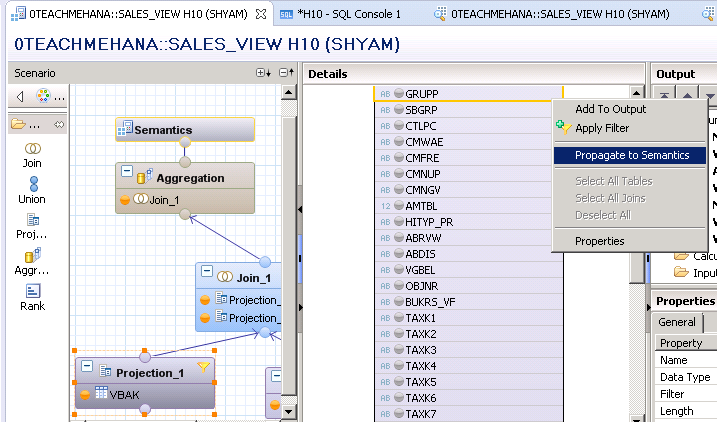Click the filter icon on Projection_1
This screenshot has height=422, width=717.
pyautogui.click(x=204, y=369)
